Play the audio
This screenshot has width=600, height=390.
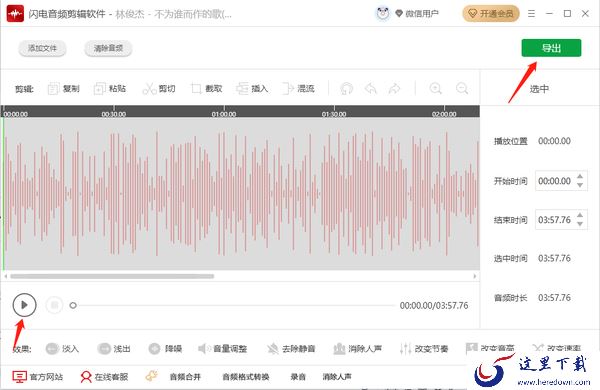[24, 305]
